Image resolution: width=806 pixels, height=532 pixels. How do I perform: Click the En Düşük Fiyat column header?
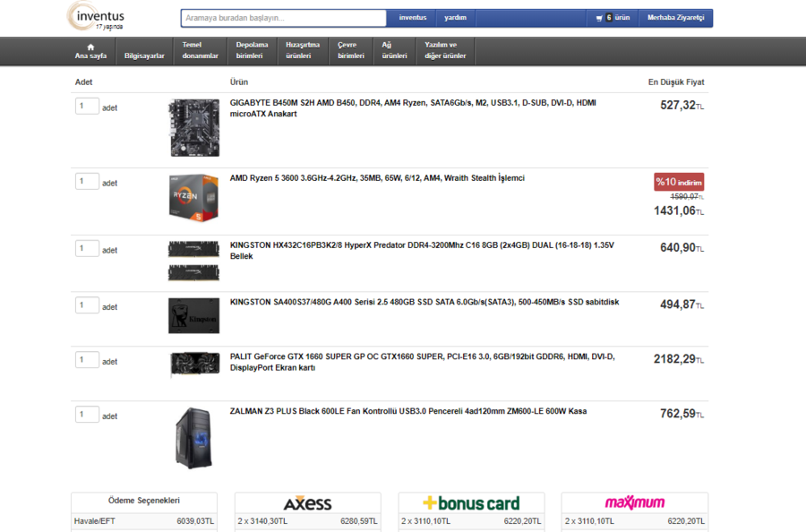tap(676, 82)
